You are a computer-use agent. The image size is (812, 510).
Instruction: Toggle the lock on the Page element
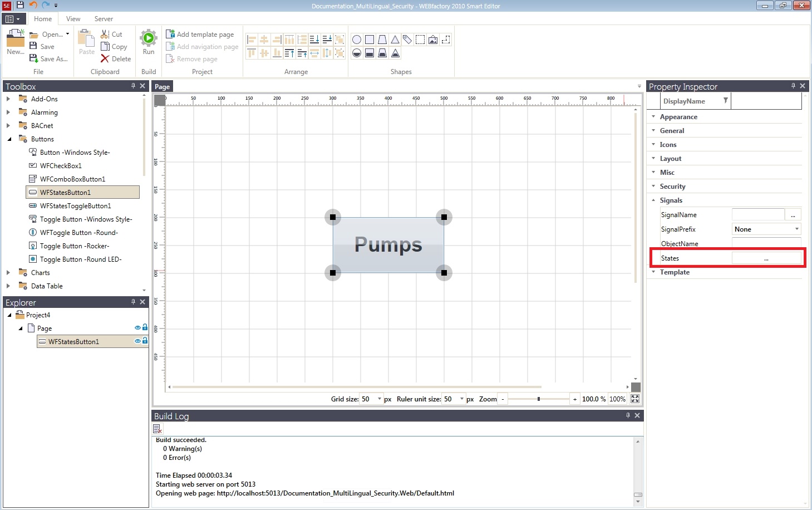(x=145, y=327)
